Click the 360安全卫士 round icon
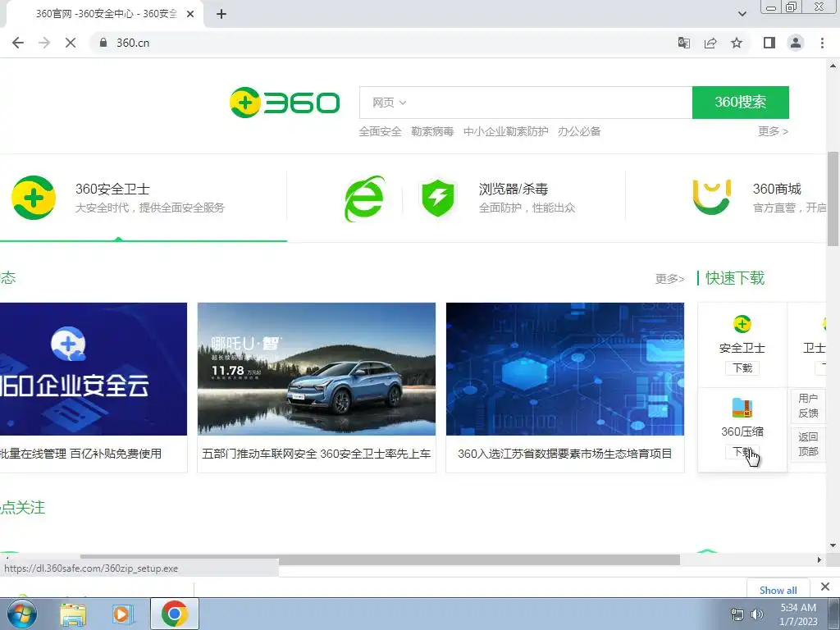The height and width of the screenshot is (630, 840). 33,198
